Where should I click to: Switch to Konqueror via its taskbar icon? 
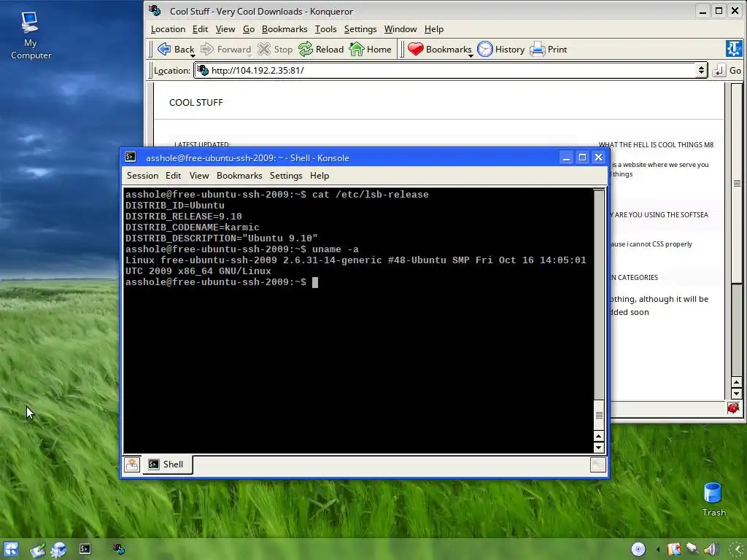(x=119, y=549)
